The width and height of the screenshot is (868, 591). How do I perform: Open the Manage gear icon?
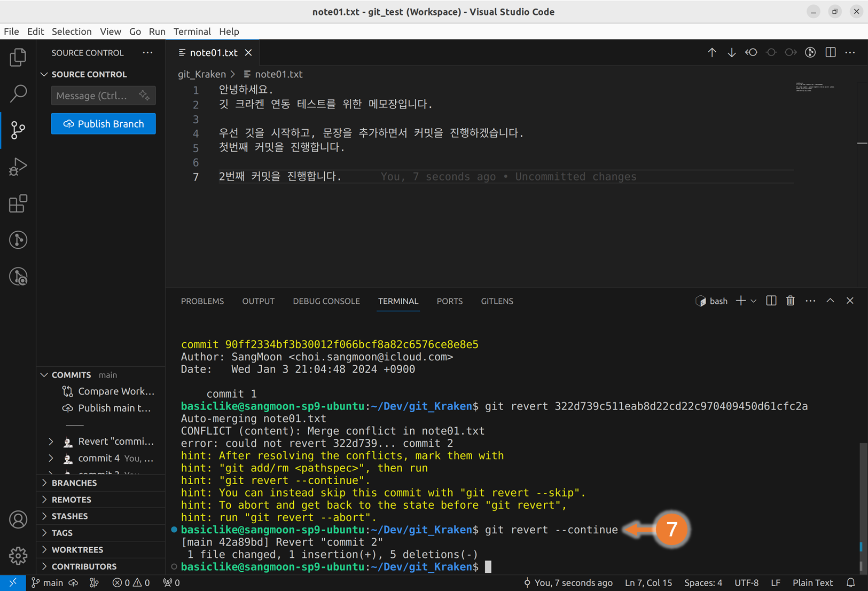coord(18,556)
